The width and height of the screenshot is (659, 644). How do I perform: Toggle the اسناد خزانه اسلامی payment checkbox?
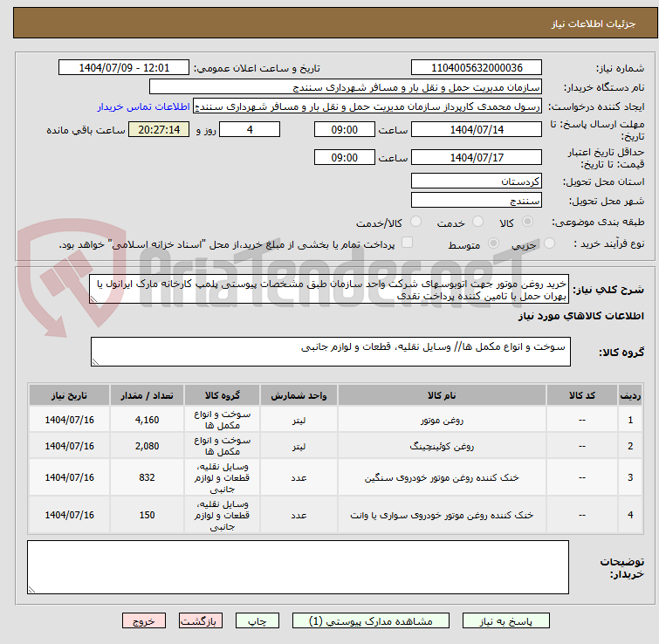point(407,243)
